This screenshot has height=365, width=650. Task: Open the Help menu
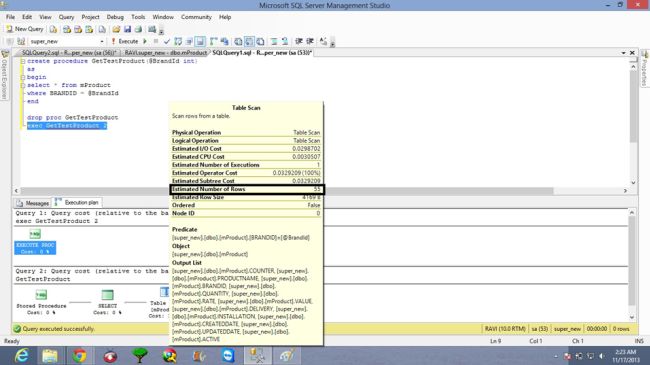coord(225,17)
